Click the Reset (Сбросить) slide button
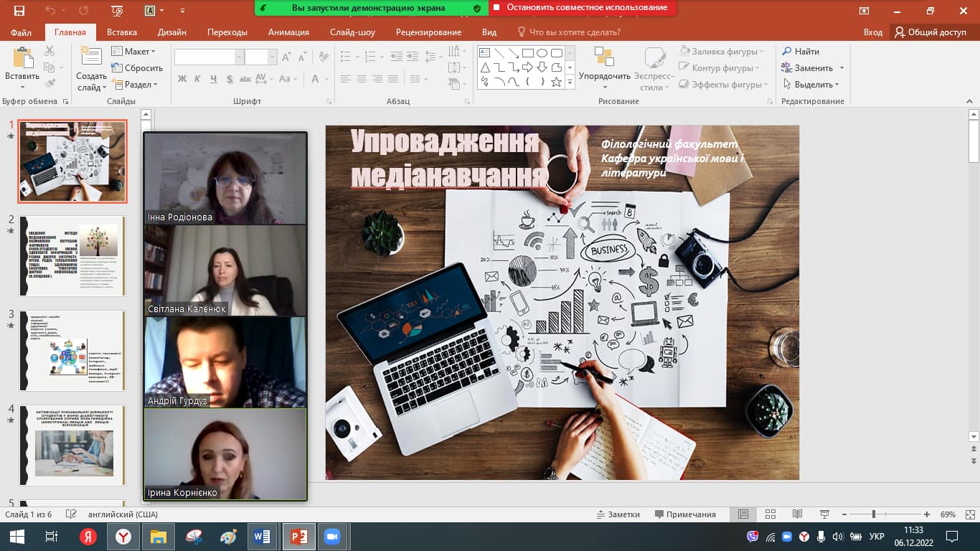This screenshot has height=551, width=980. click(138, 68)
